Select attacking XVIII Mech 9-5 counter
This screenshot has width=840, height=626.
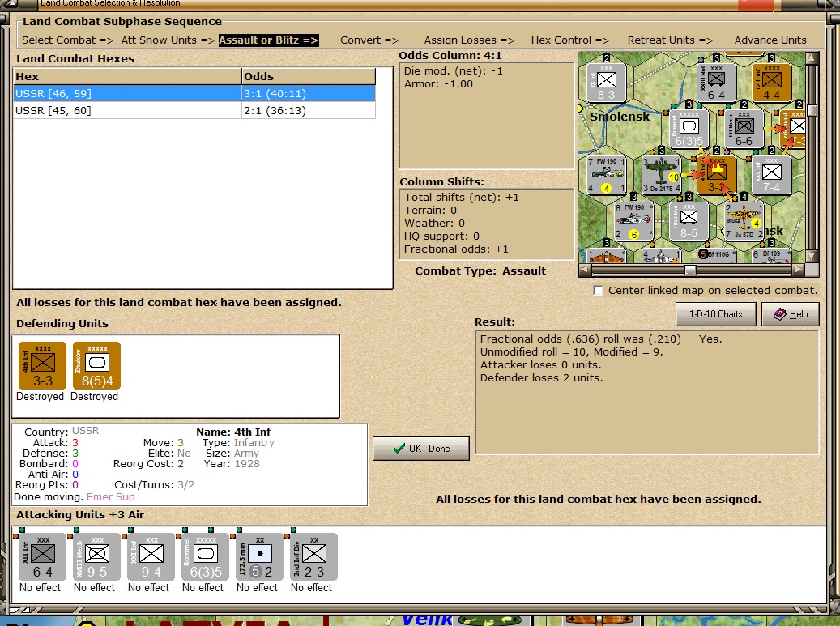click(x=97, y=557)
